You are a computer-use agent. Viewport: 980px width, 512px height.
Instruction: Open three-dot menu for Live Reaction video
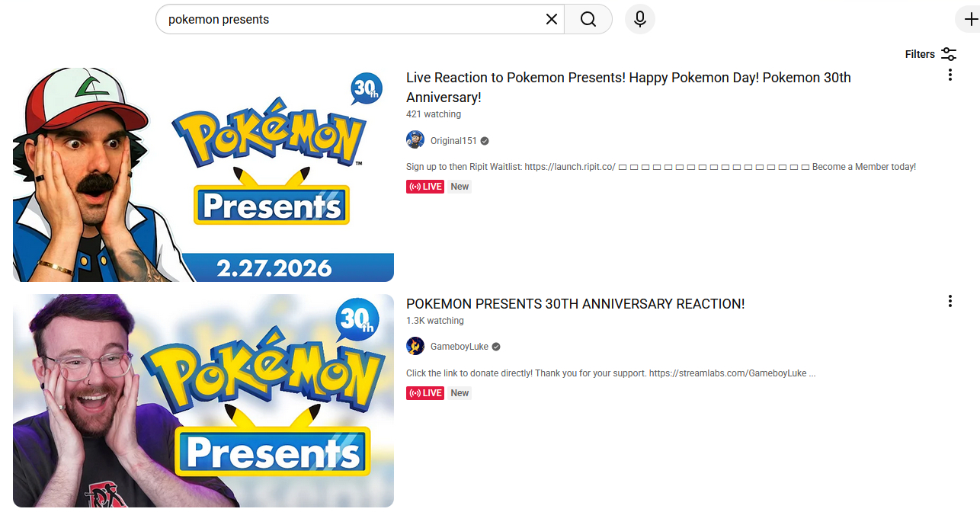point(950,75)
